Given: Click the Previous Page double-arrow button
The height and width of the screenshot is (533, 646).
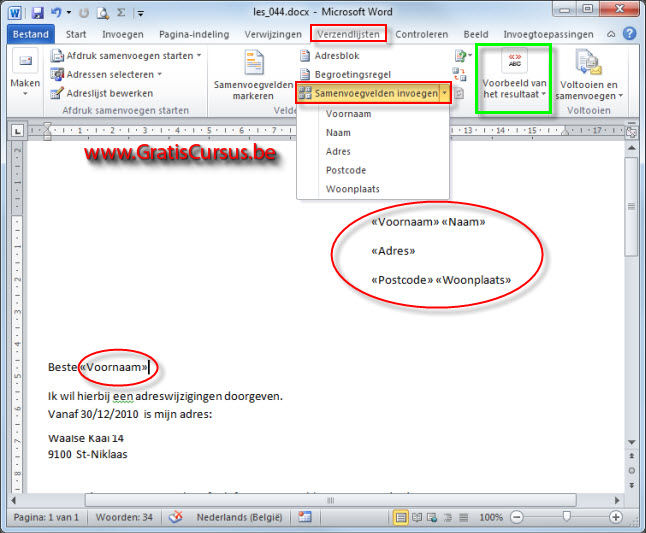Looking at the screenshot, I should click(631, 456).
